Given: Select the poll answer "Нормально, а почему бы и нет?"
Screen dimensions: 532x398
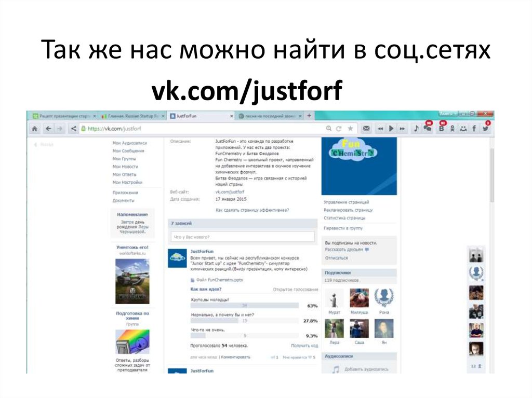Looking at the screenshot, I should [223, 314].
